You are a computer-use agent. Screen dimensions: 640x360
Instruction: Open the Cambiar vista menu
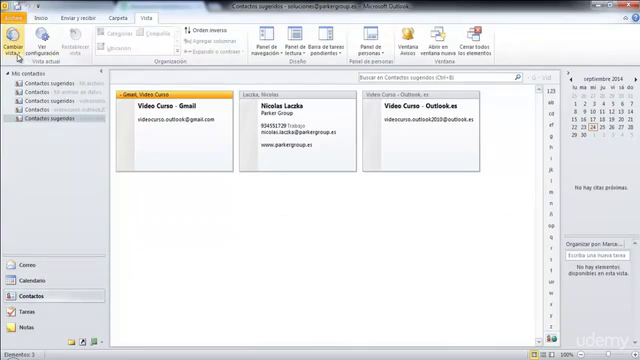(x=13, y=42)
